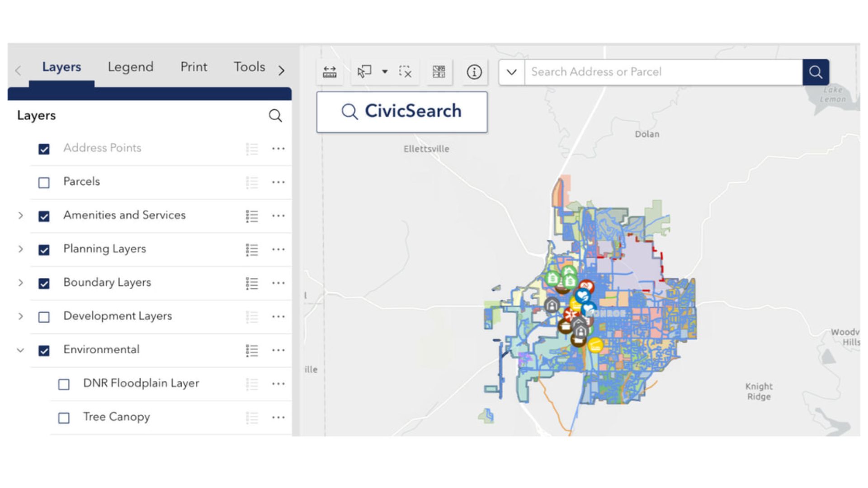Search layers with the magnifier icon
This screenshot has height=488, width=868.
pyautogui.click(x=275, y=116)
